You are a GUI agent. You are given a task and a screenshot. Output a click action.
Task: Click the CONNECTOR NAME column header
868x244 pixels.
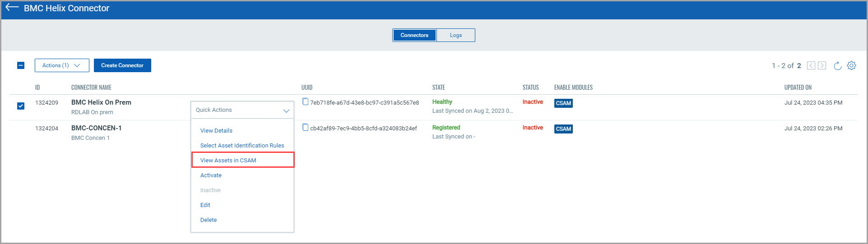pos(91,87)
